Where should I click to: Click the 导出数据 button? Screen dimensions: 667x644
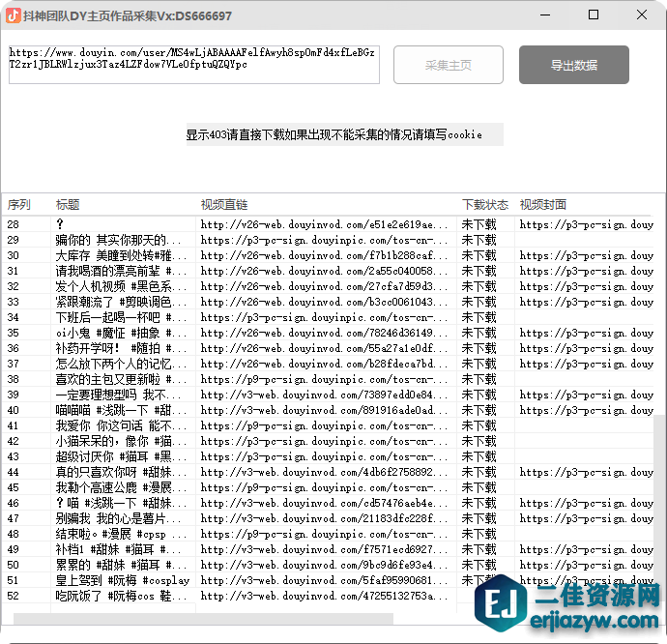pos(574,65)
